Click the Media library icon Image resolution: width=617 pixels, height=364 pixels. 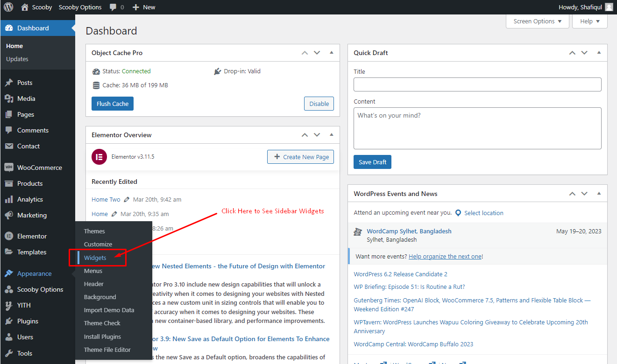click(x=9, y=98)
